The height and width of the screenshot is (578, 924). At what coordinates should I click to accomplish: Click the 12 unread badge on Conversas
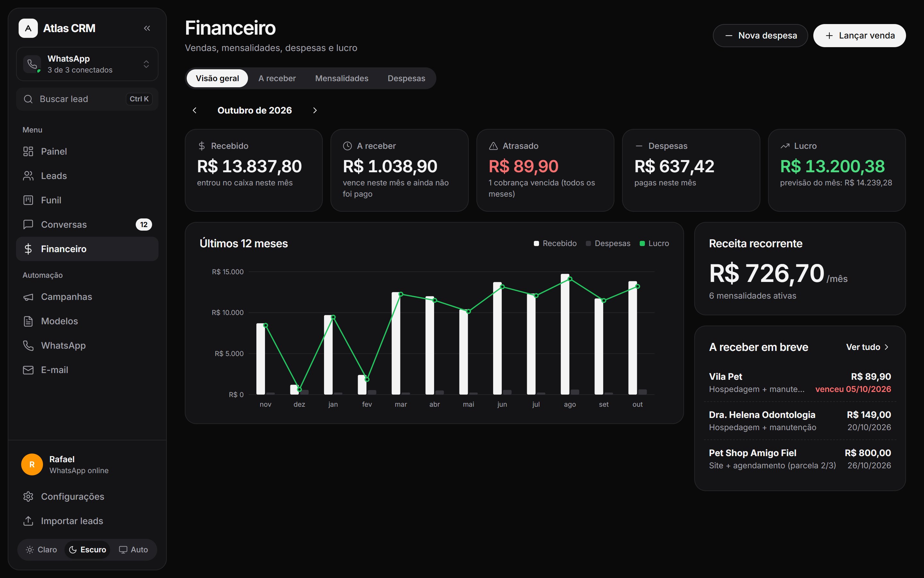point(144,225)
